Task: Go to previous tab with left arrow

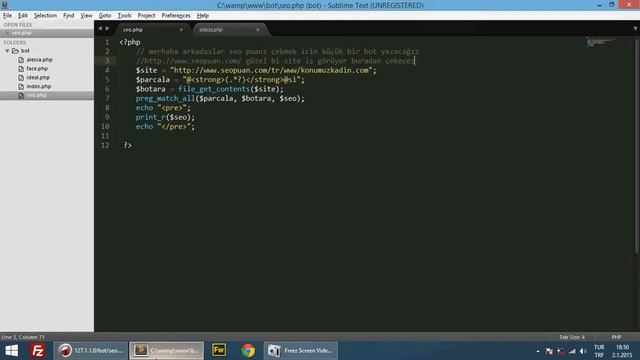Action: [100, 29]
